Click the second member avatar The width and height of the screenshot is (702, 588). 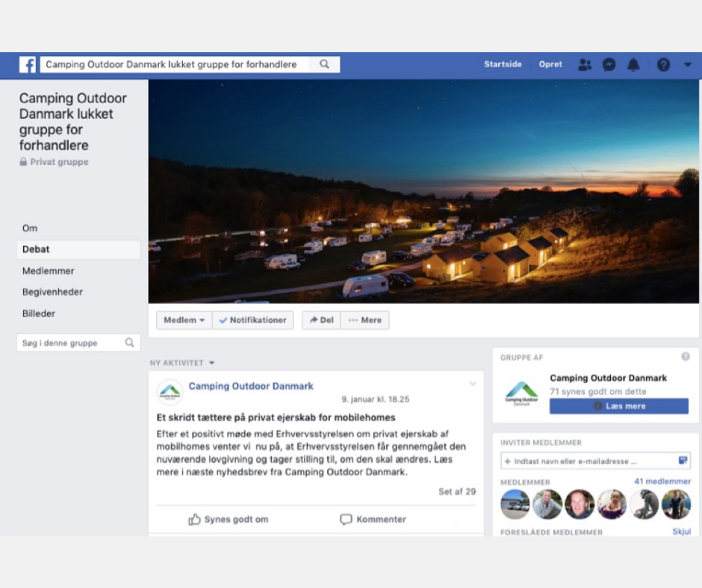(547, 504)
